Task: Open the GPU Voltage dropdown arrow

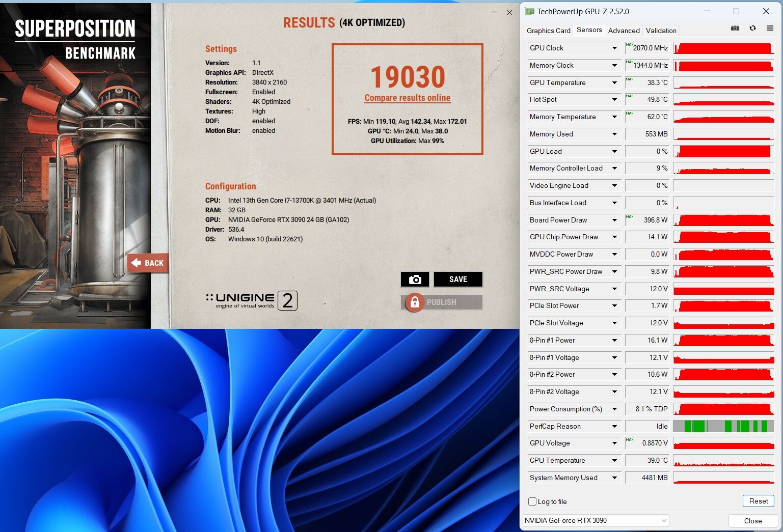Action: pos(614,443)
